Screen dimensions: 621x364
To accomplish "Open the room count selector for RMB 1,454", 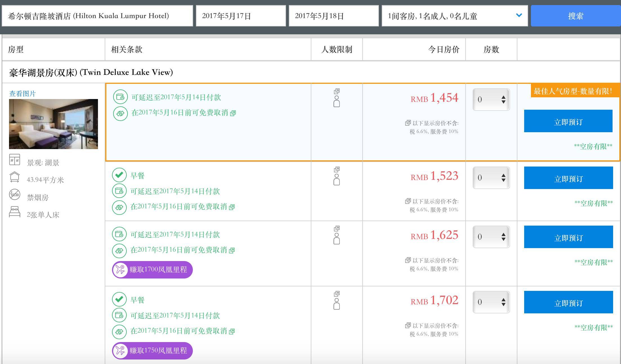I will (x=491, y=100).
